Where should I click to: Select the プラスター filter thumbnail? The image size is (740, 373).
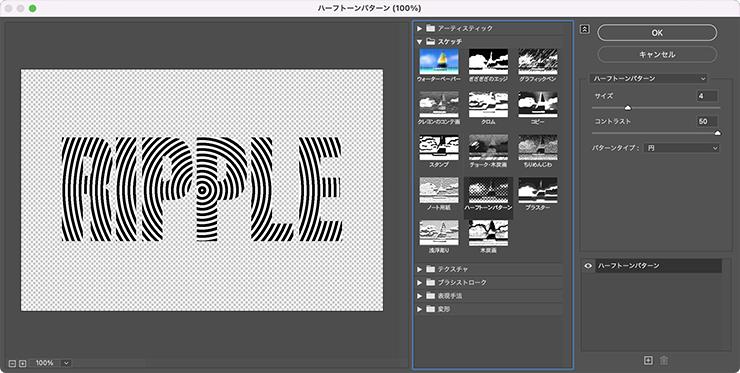(x=538, y=190)
